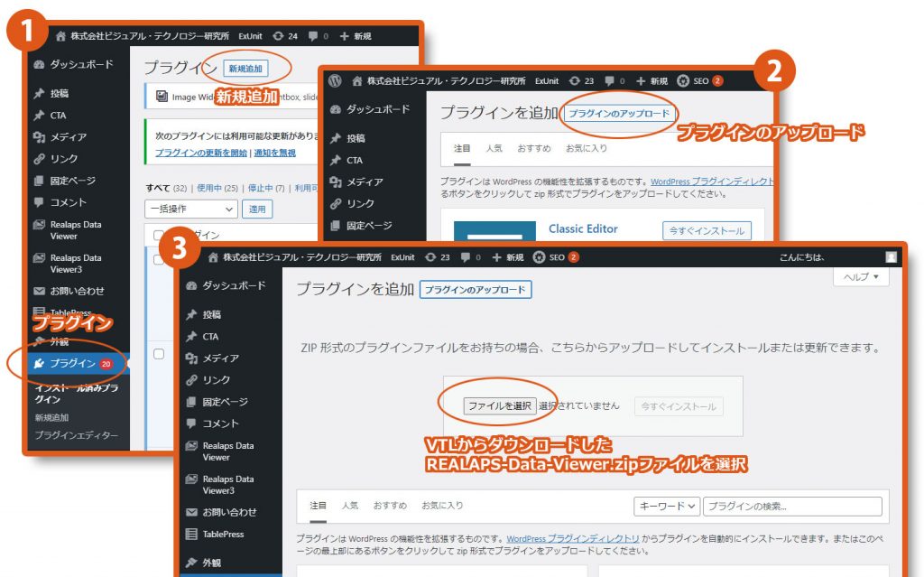In window 1, click the プラグイン plug icon
Viewport: 924px width, 577px height.
[40, 363]
